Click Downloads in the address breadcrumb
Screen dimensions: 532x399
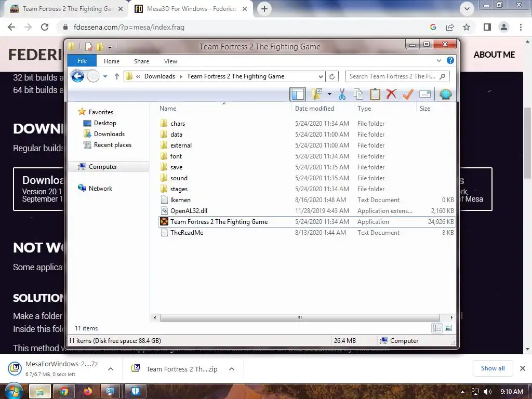coord(159,76)
